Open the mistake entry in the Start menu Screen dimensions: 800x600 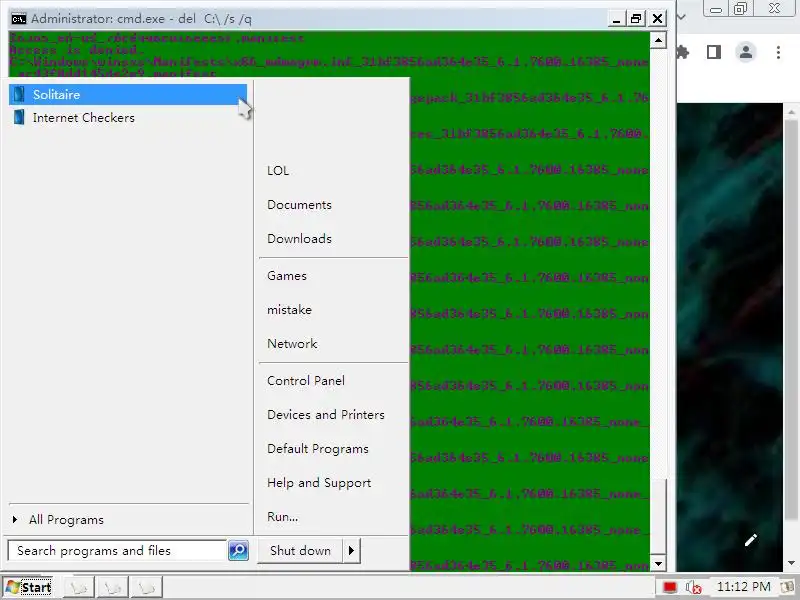click(289, 310)
